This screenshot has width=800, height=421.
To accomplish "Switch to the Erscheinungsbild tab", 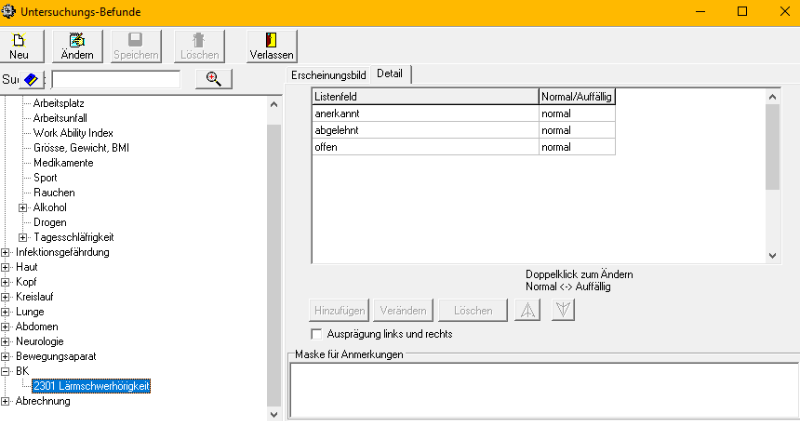I will coord(328,76).
